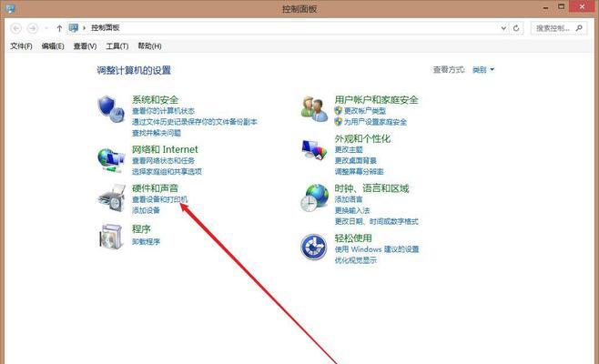This screenshot has width=599, height=364.
Task: Open 外观和个性化 monitor icon
Action: click(x=314, y=150)
